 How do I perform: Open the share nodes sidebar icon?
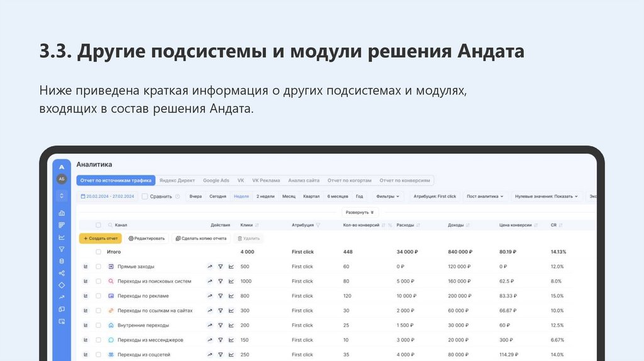(x=62, y=273)
